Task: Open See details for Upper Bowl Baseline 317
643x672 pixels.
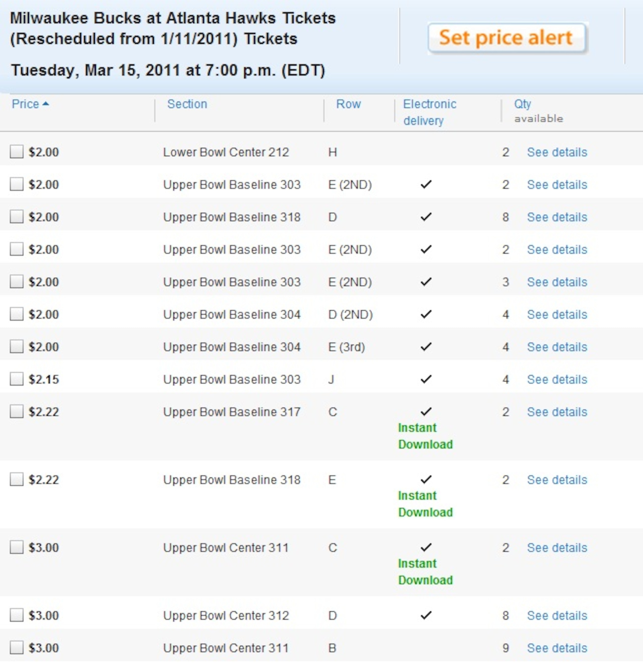Action: point(557,412)
